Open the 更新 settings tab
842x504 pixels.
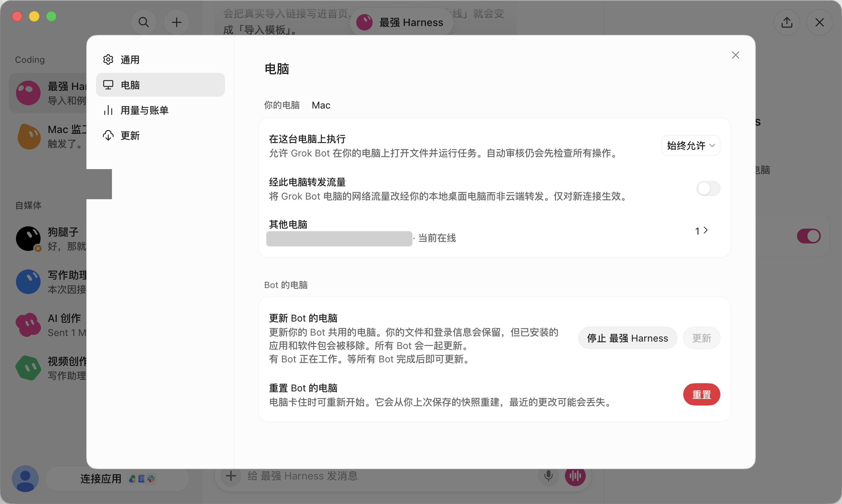click(x=160, y=135)
